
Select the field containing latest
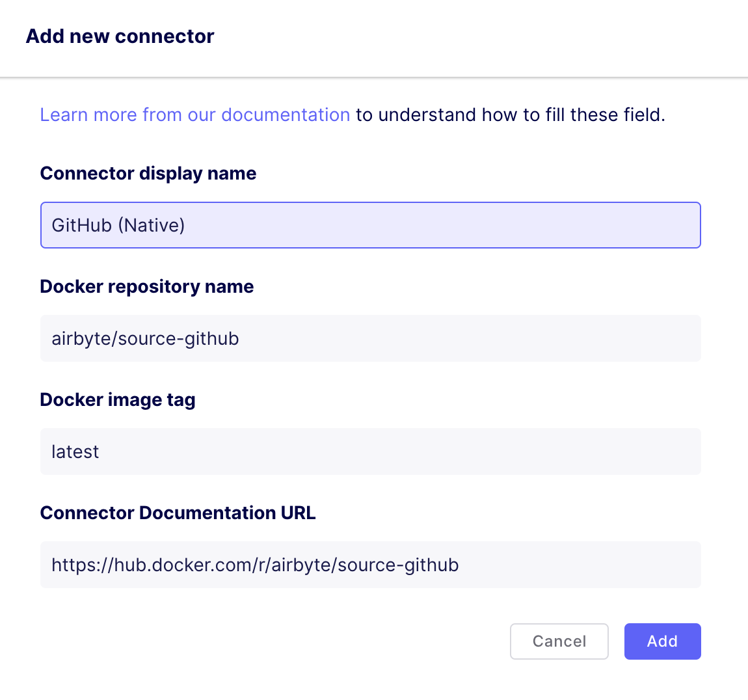coord(370,451)
